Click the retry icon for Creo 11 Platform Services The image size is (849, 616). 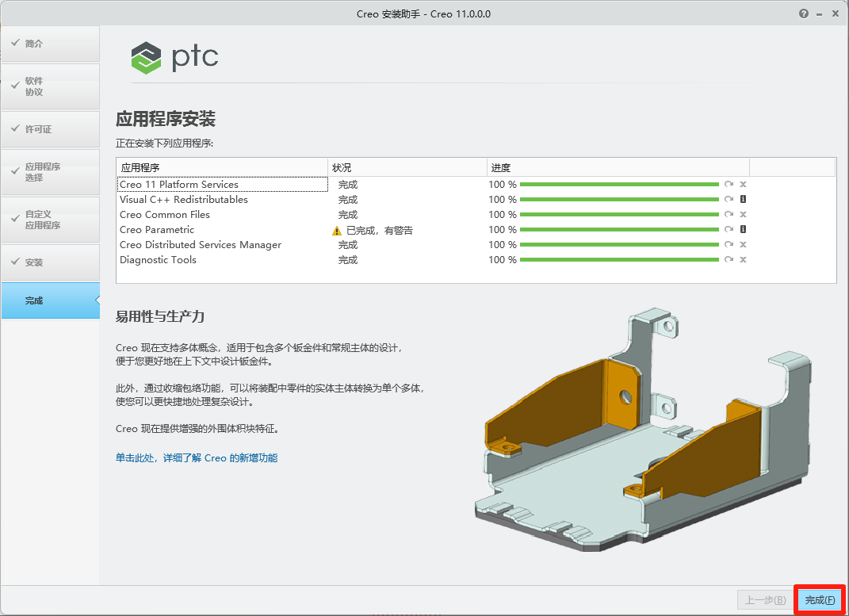point(729,184)
